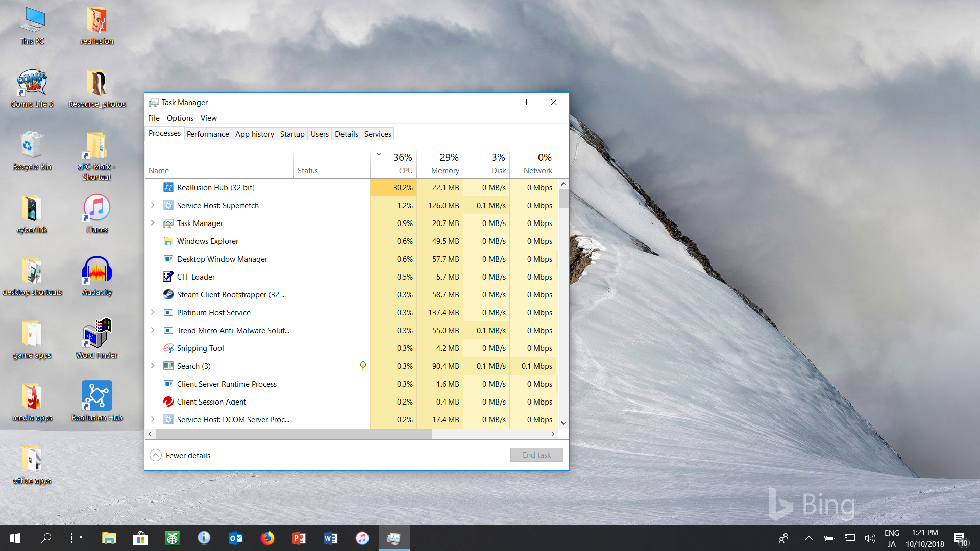The image size is (980, 551).
Task: Click the Windows Explorer process icon
Action: (168, 241)
